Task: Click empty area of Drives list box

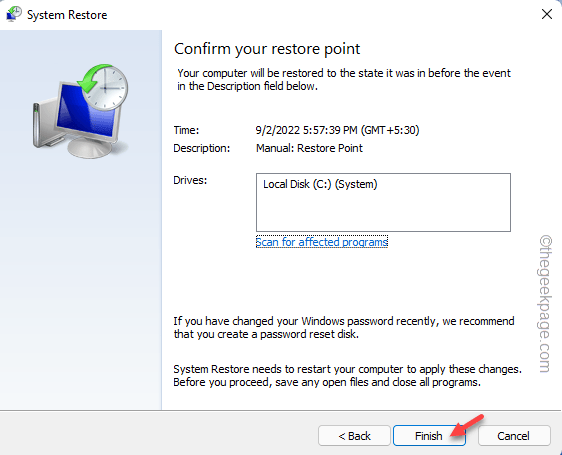Action: tap(383, 213)
